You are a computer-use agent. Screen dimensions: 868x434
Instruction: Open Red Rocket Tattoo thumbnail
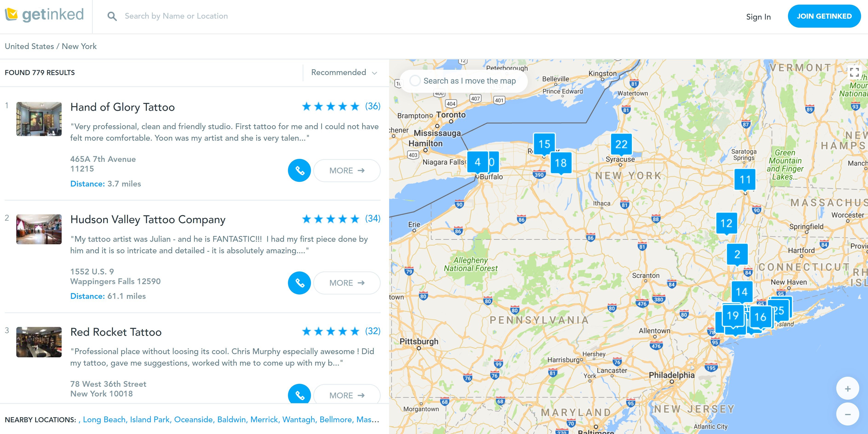pyautogui.click(x=39, y=342)
